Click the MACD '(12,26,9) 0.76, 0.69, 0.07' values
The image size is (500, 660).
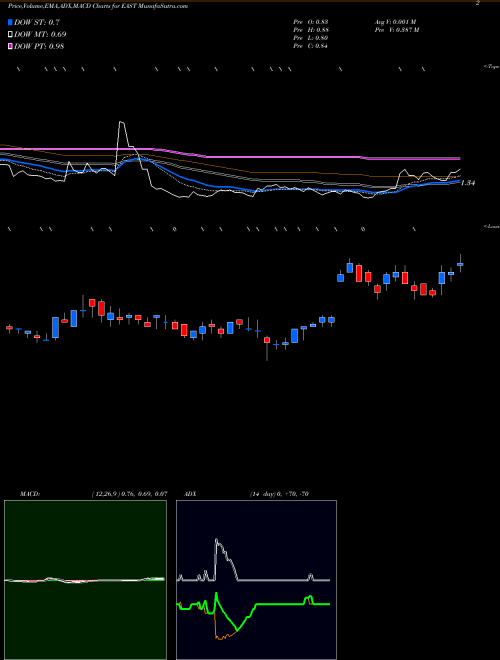[129, 494]
